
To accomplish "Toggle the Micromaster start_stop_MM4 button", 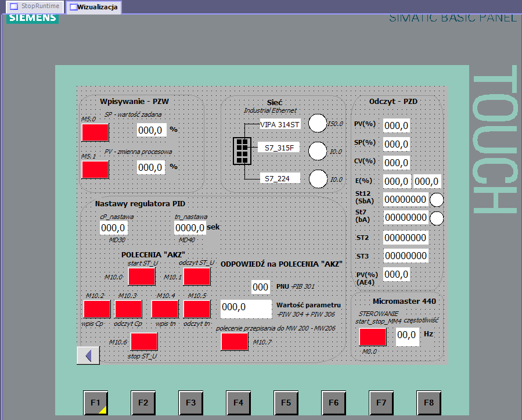I will click(373, 337).
